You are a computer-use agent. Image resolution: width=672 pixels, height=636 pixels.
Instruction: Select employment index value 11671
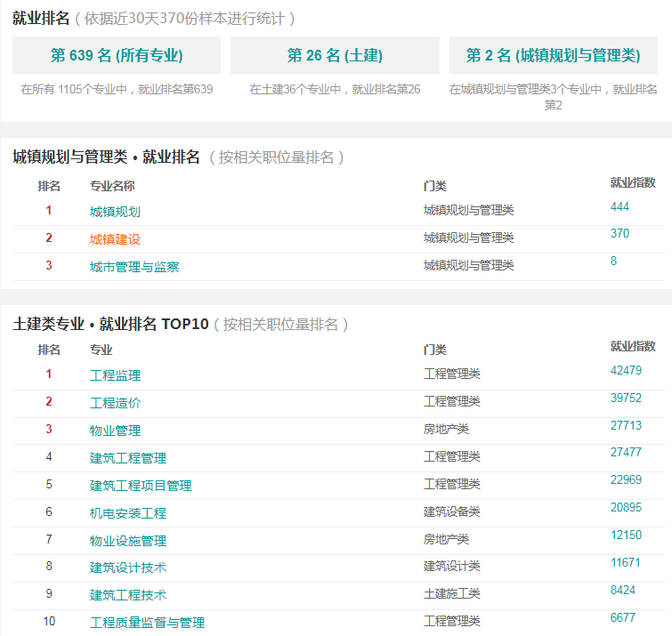point(626,563)
